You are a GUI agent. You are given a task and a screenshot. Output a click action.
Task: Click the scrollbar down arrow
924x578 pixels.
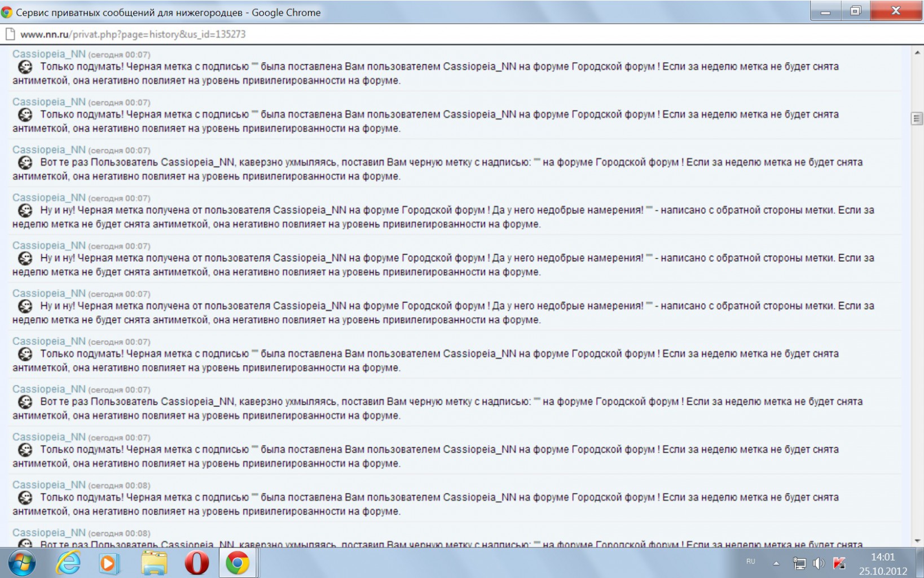click(x=917, y=541)
